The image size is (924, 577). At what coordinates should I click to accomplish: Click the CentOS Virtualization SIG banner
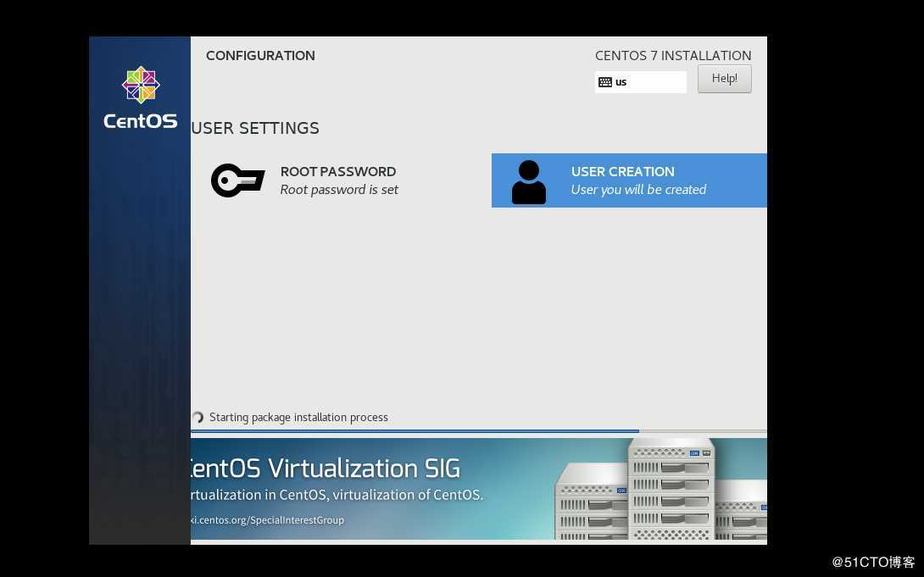click(x=478, y=489)
